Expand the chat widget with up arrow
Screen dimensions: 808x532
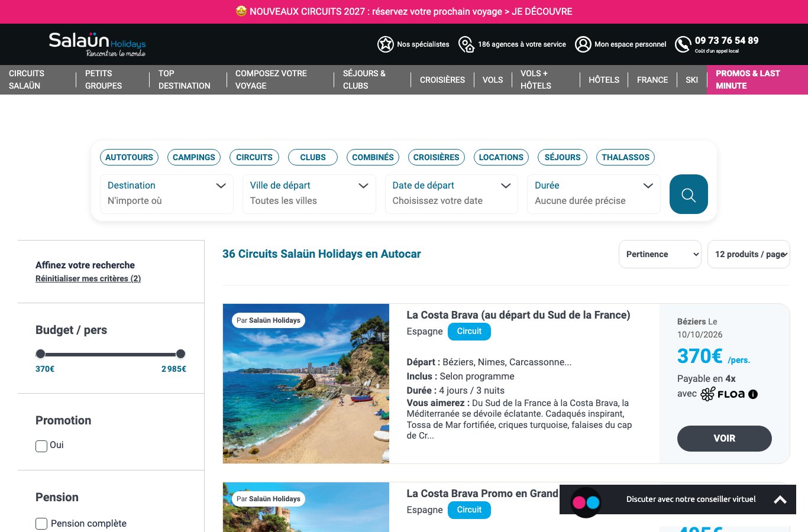click(780, 499)
